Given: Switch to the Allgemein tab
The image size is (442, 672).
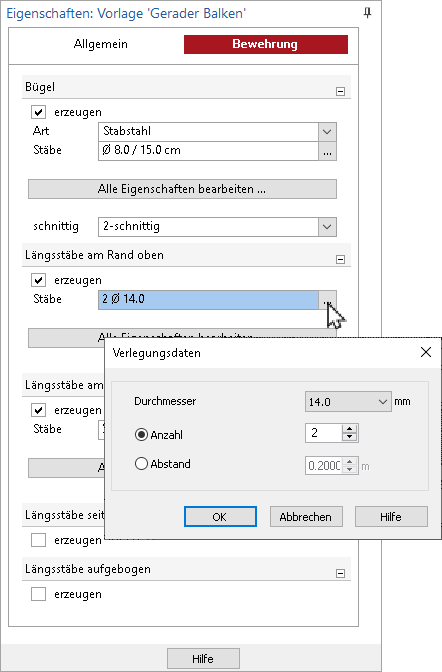Looking at the screenshot, I should (x=100, y=44).
